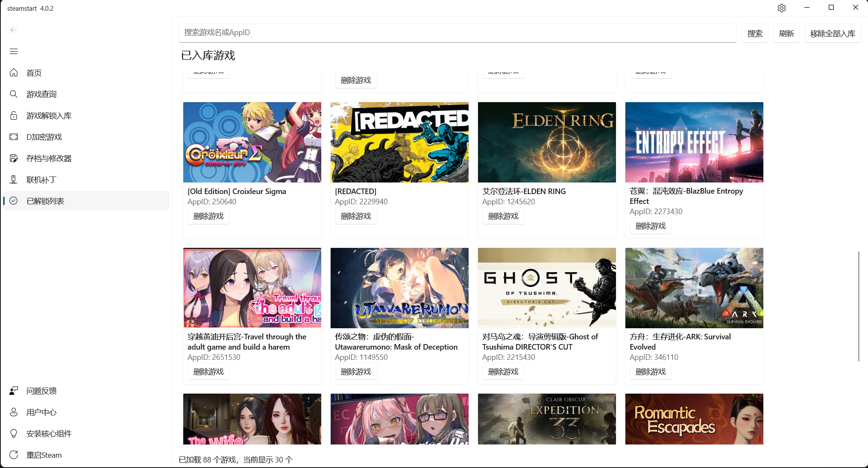The image size is (868, 468).
Task: Click the Expedition 33 cover image
Action: pyautogui.click(x=547, y=419)
